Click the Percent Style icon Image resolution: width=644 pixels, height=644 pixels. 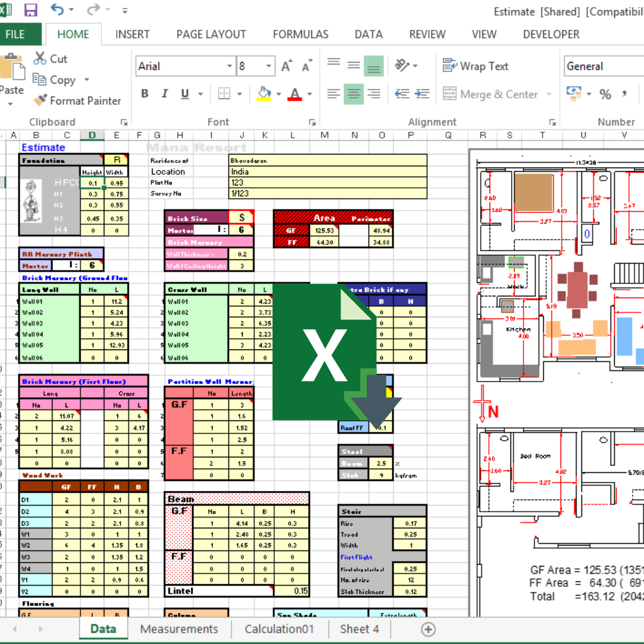605,94
